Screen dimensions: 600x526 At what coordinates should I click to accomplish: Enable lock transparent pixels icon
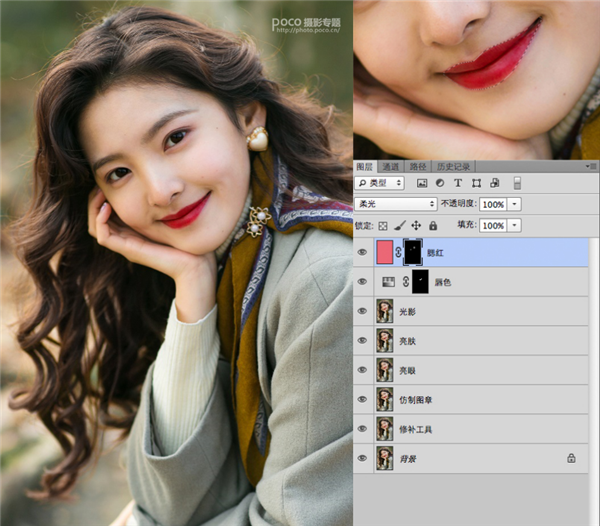click(384, 226)
